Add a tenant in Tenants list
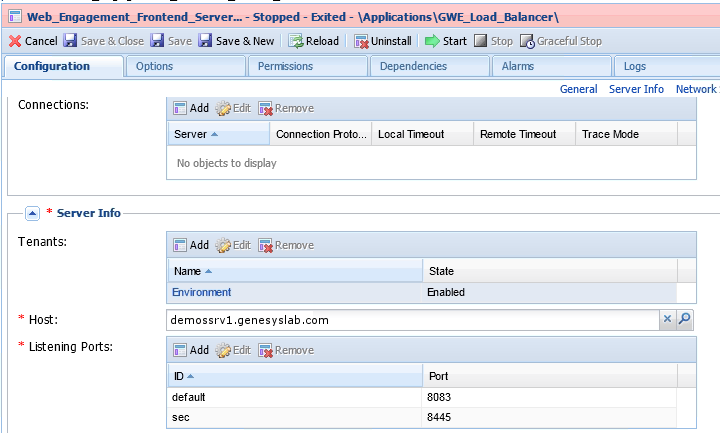The image size is (720, 433). (x=191, y=245)
